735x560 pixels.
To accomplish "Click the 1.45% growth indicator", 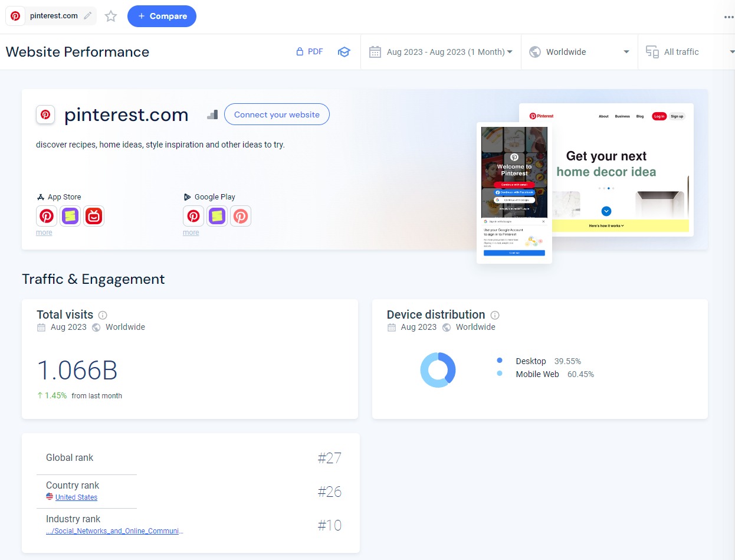I will pyautogui.click(x=52, y=395).
